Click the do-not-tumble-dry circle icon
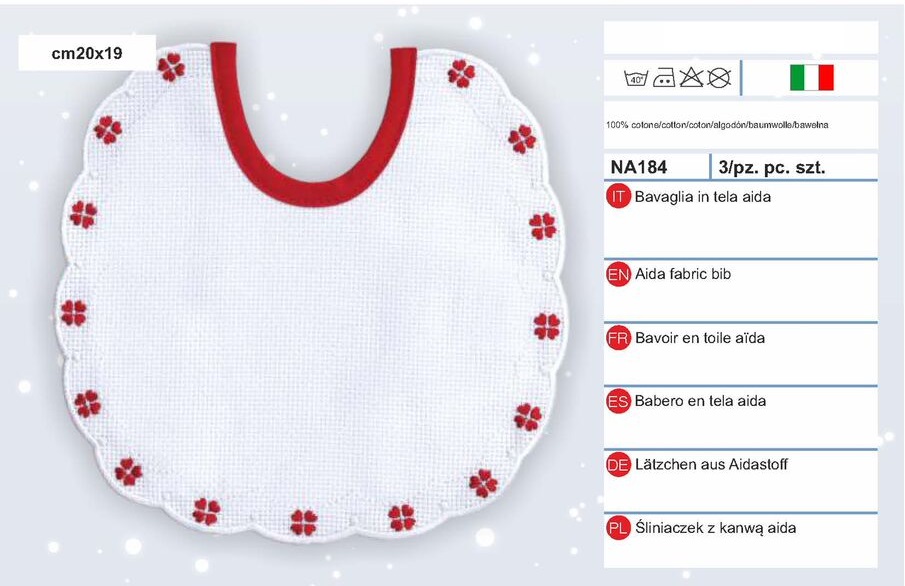This screenshot has width=905, height=586. [x=719, y=77]
